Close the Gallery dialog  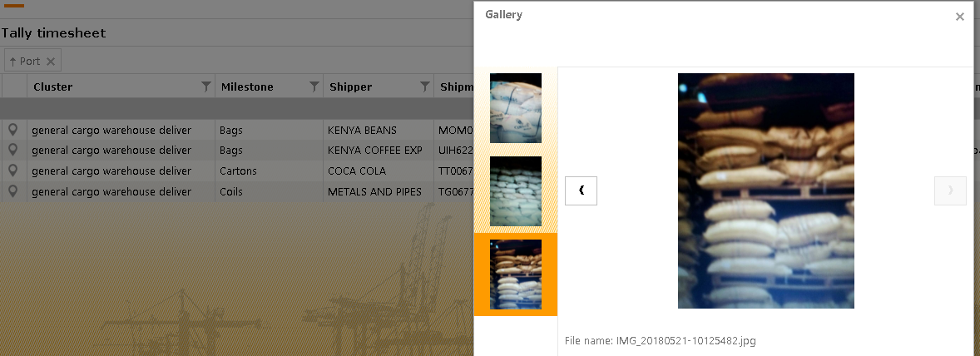(x=959, y=17)
